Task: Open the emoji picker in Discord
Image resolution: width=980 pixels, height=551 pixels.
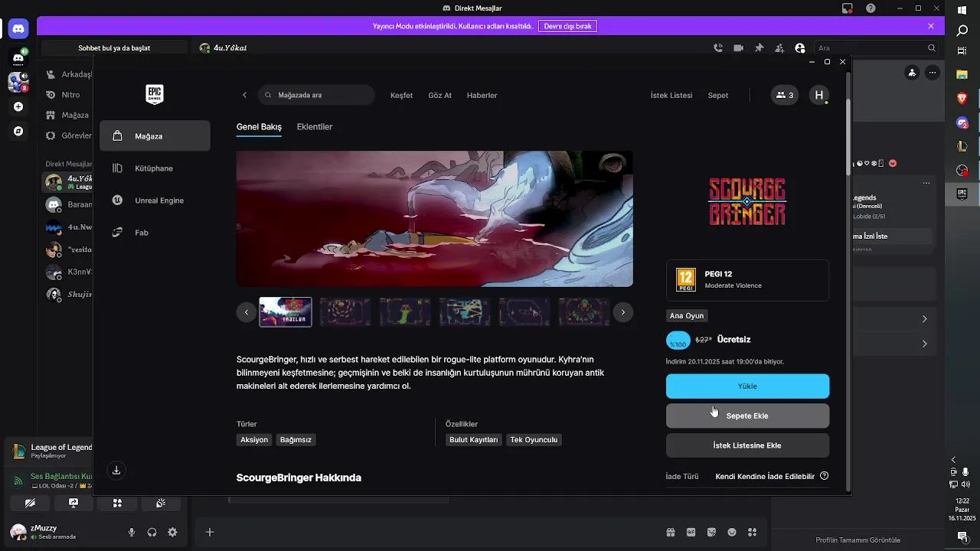Action: point(732,532)
